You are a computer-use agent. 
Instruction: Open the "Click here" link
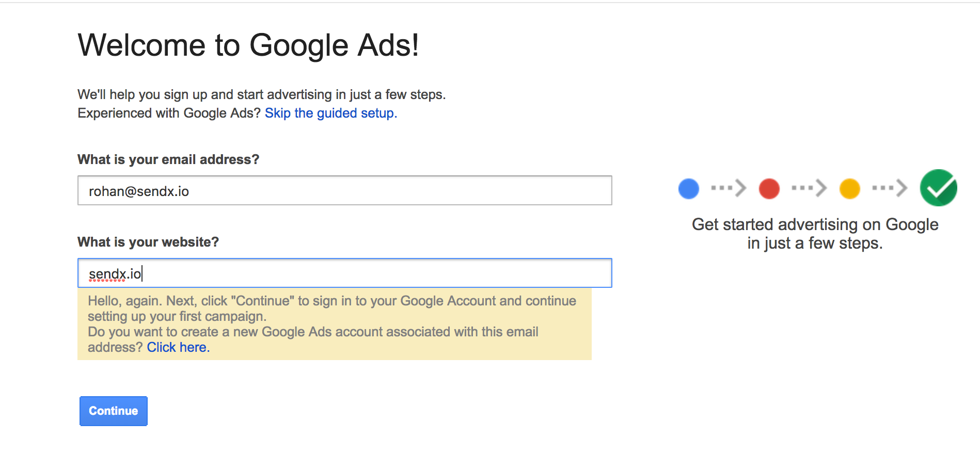[x=177, y=347]
